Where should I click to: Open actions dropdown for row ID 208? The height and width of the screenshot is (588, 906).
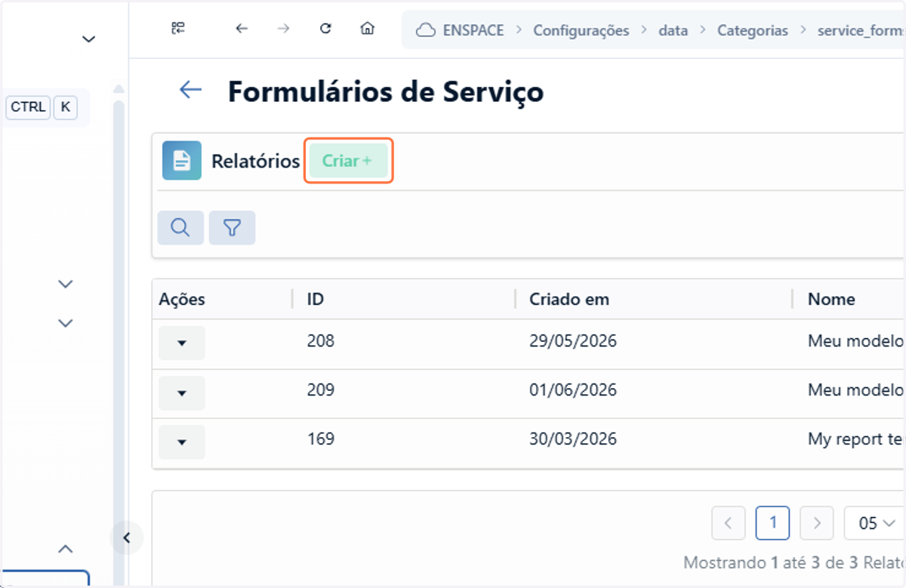(x=182, y=343)
